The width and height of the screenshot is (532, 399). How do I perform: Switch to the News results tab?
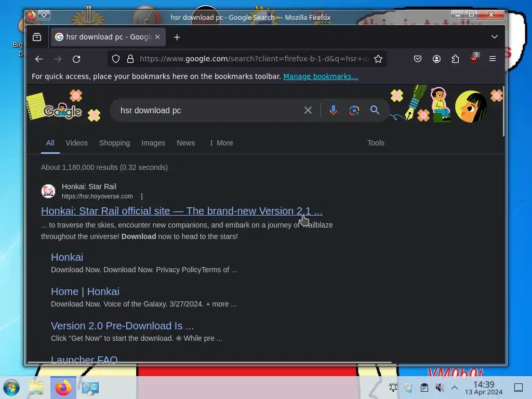pos(185,143)
